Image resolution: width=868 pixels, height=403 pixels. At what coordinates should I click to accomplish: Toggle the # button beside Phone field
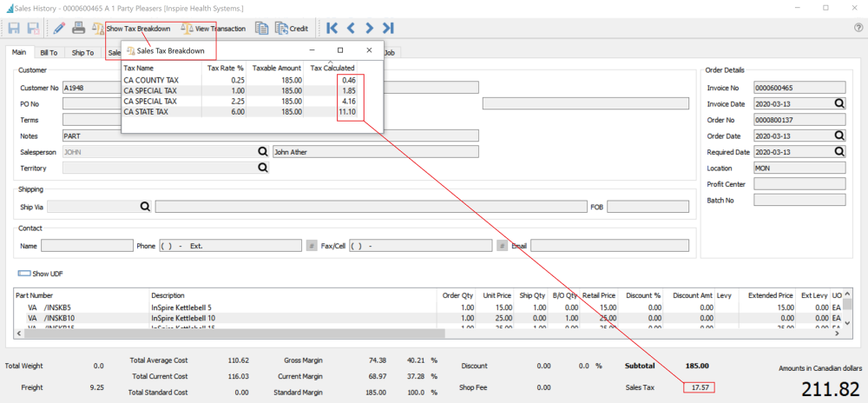pos(312,246)
